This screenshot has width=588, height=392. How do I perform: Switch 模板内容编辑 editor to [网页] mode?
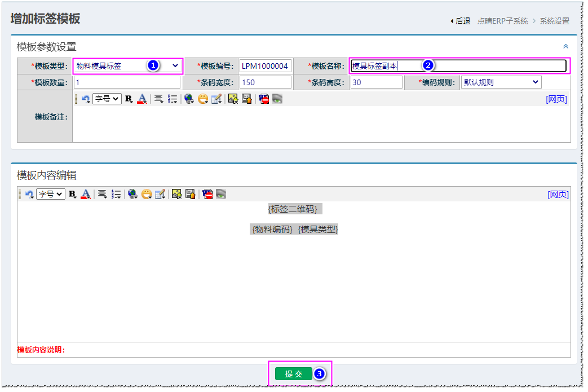[x=558, y=194]
